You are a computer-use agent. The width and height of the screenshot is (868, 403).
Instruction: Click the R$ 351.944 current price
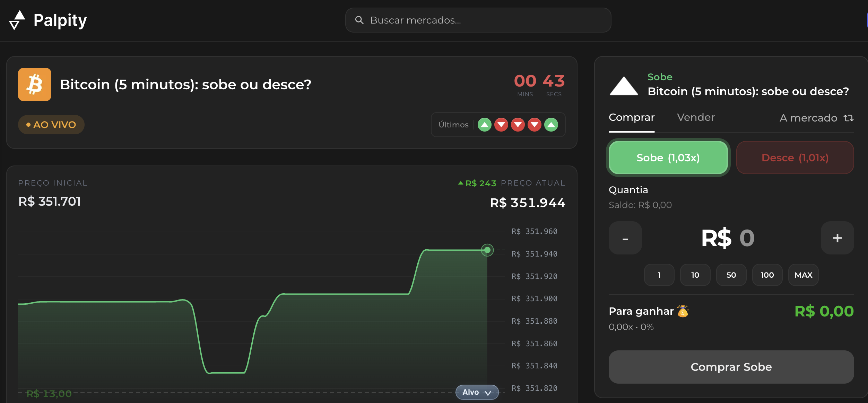point(527,203)
